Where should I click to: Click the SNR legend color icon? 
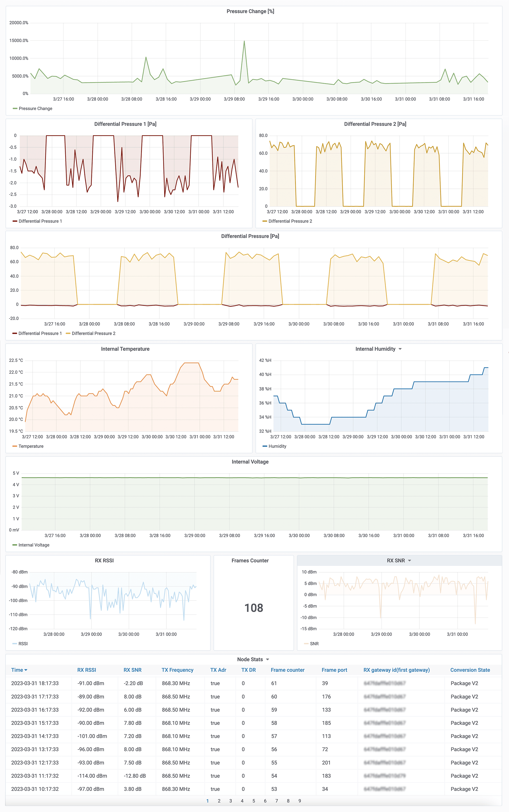[306, 644]
